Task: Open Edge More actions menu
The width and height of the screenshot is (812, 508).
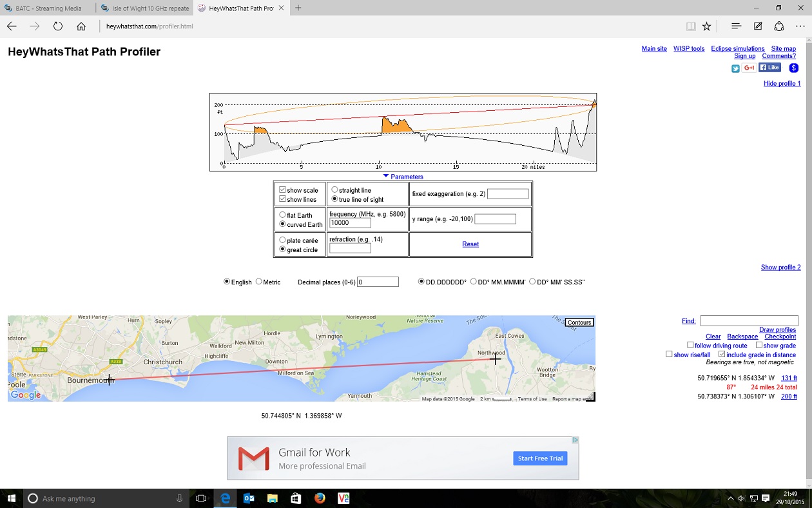Action: pyautogui.click(x=801, y=26)
